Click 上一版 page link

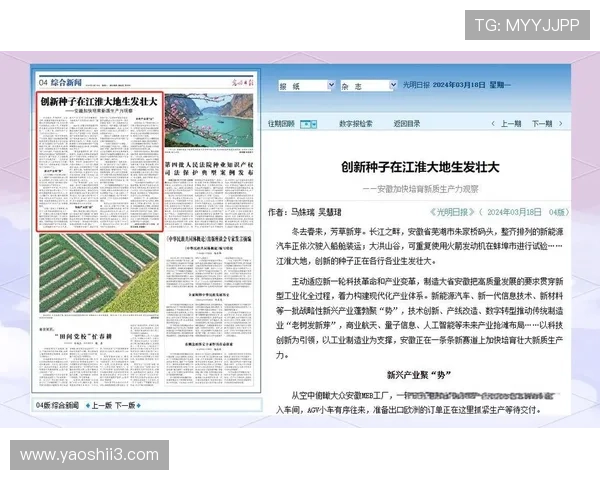(101, 405)
